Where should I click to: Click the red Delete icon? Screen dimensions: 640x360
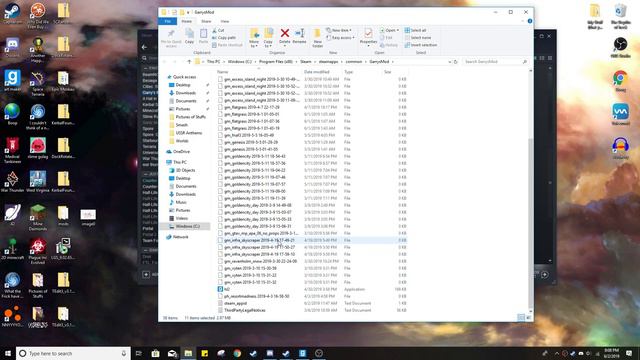(284, 33)
